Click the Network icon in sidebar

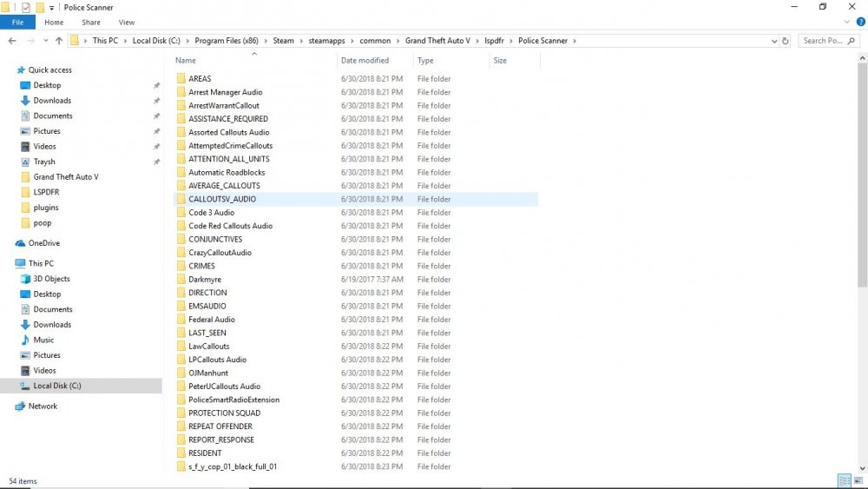pos(21,406)
